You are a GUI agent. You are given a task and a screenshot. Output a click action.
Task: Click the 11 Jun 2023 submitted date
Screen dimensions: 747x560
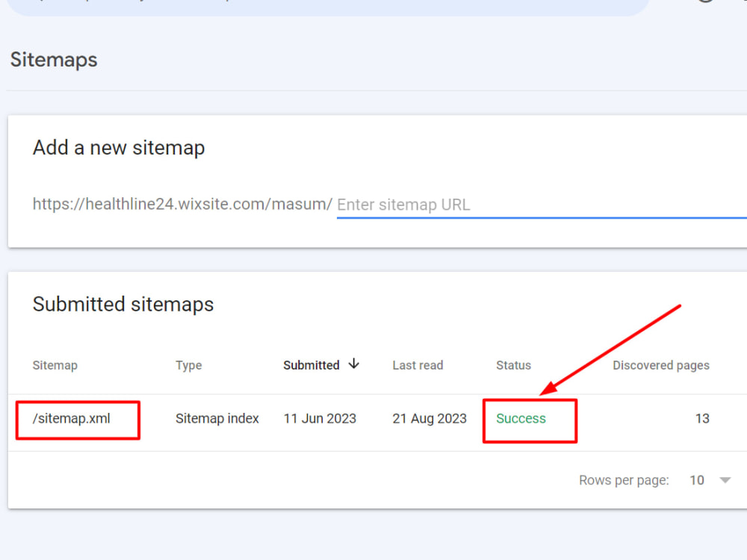[320, 418]
